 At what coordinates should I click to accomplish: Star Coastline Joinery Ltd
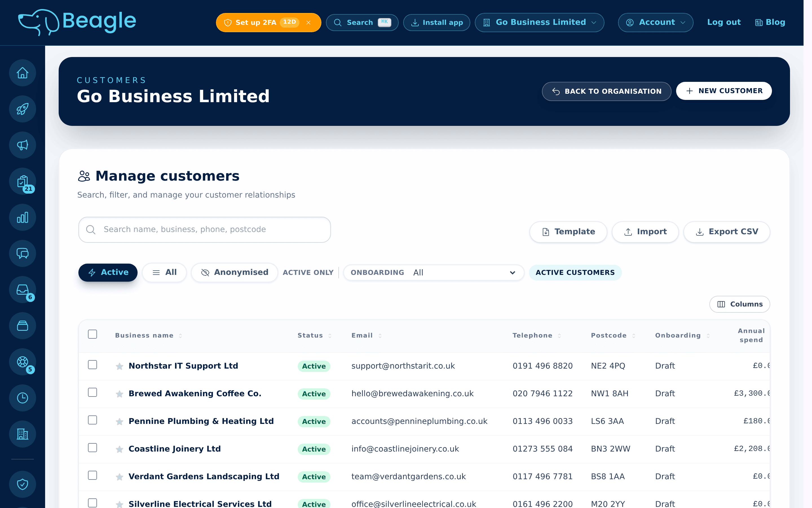click(x=120, y=449)
